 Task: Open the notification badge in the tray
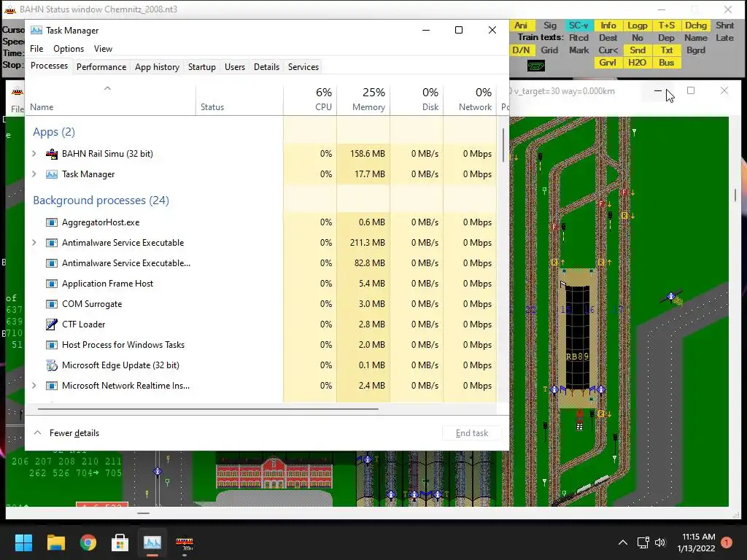pyautogui.click(x=727, y=542)
